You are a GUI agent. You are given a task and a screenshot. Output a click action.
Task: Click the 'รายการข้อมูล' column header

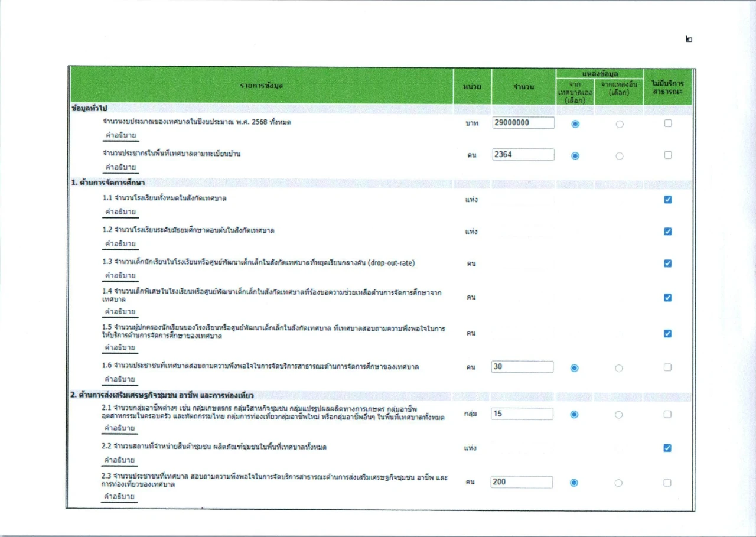(x=262, y=86)
